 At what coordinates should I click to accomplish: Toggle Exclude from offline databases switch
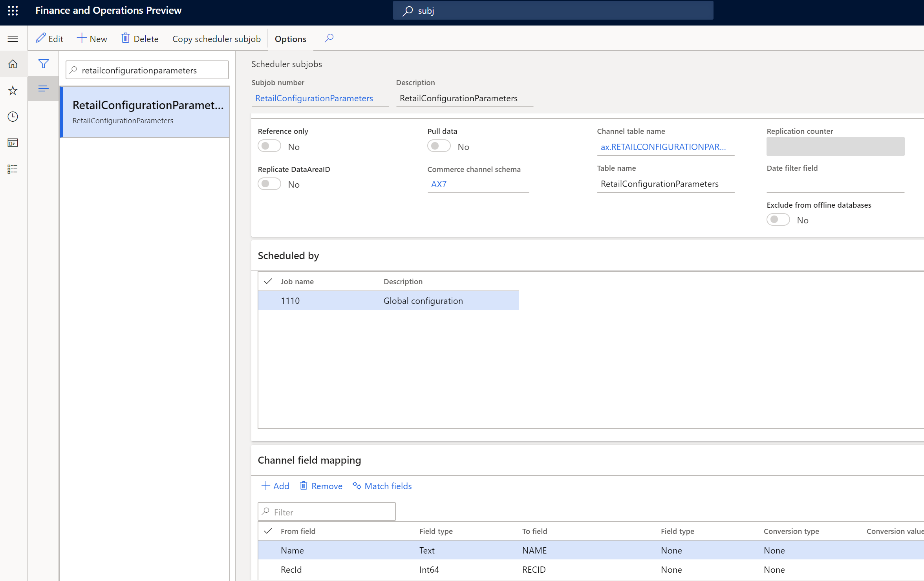pos(778,219)
